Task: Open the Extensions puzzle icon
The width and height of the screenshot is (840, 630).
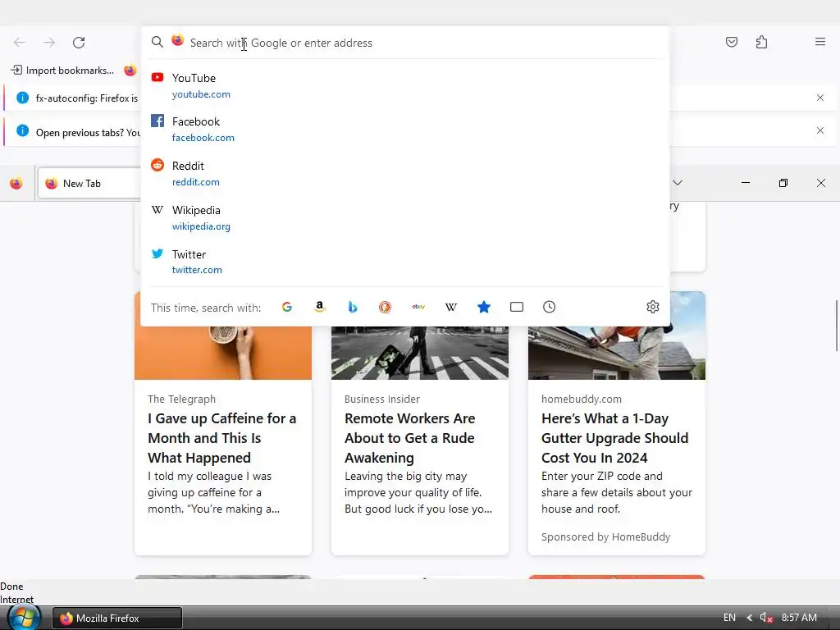Action: click(761, 42)
